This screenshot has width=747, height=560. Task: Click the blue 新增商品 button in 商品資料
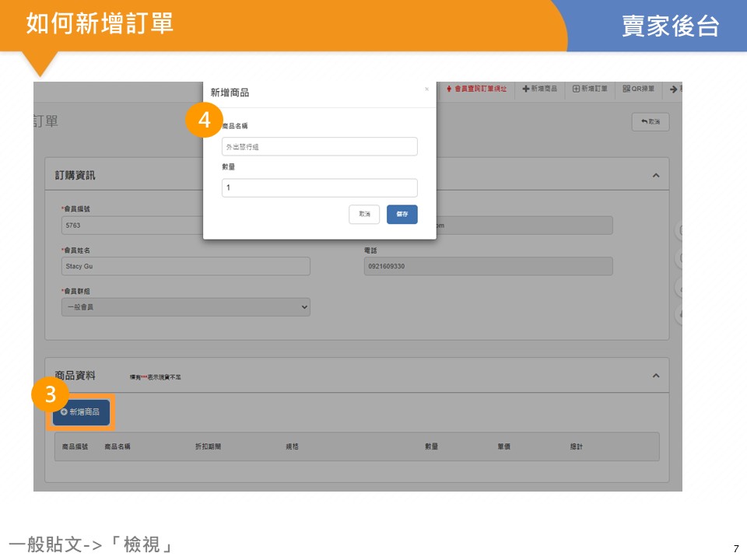pyautogui.click(x=81, y=412)
